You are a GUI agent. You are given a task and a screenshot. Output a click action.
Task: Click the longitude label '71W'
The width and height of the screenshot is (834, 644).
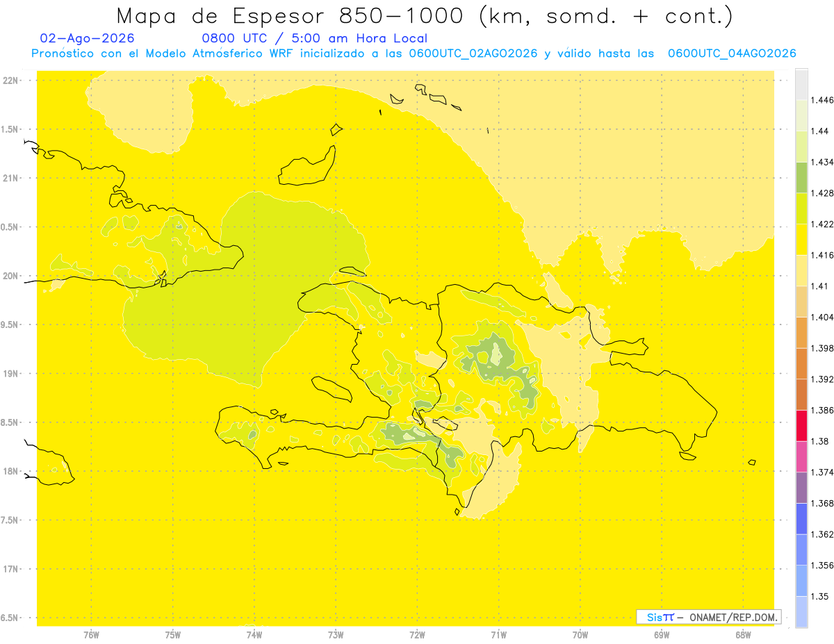[x=498, y=635]
